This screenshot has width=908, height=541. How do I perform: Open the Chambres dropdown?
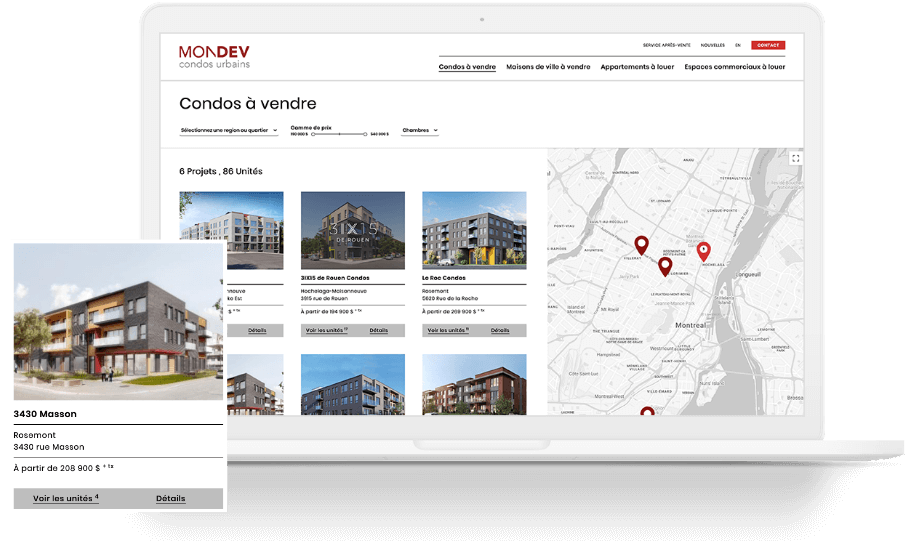click(x=420, y=130)
